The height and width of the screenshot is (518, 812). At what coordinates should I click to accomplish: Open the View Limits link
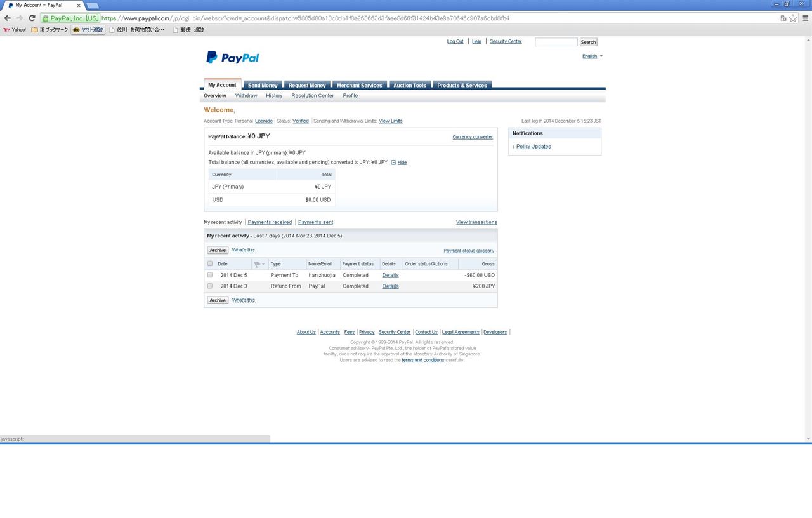[390, 121]
